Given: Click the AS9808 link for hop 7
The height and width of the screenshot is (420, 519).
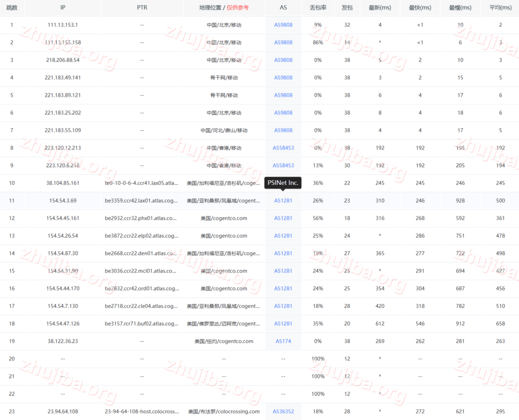Looking at the screenshot, I should [x=283, y=130].
